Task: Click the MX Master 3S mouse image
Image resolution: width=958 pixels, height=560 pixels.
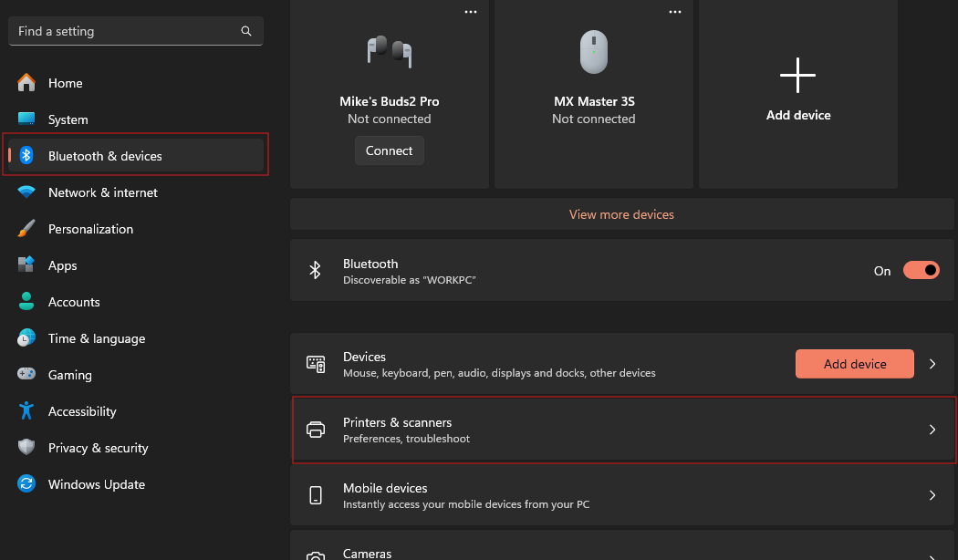Action: 594,52
